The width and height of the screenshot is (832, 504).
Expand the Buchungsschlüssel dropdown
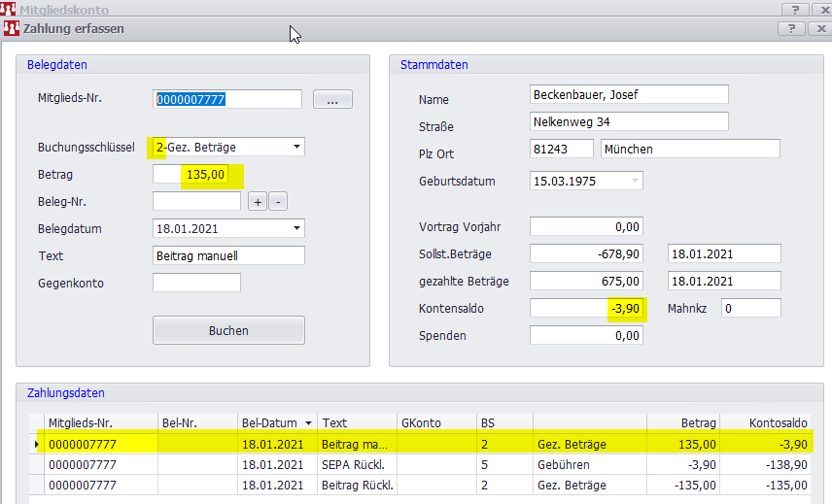click(295, 148)
